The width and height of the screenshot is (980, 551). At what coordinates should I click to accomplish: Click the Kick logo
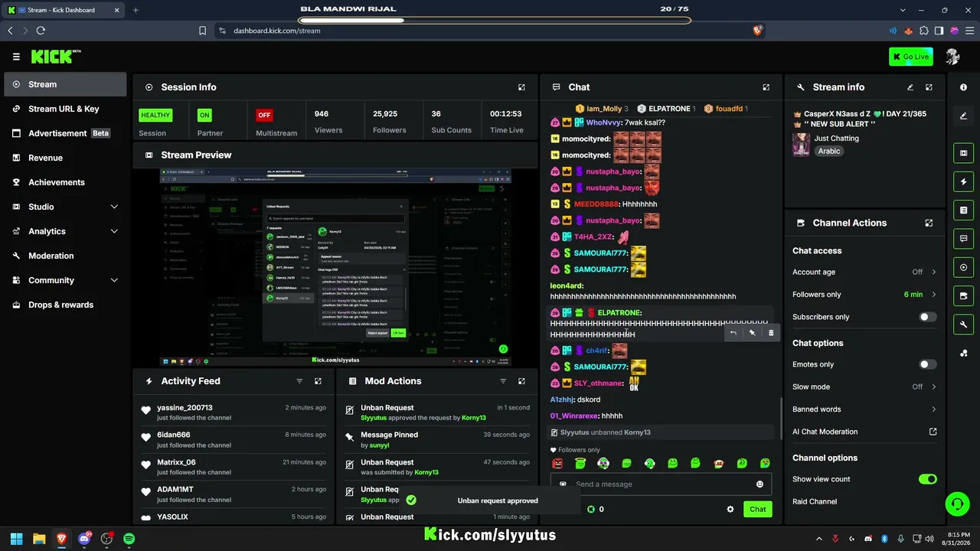tap(56, 57)
